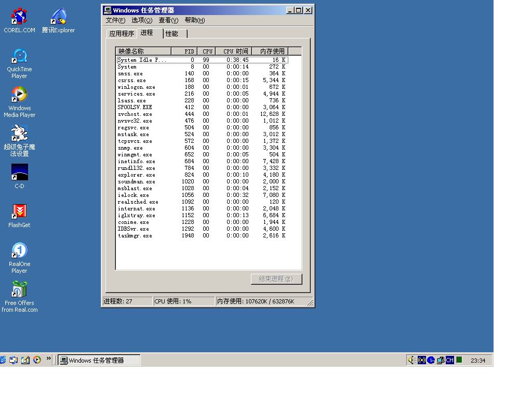The height and width of the screenshot is (399, 532).
Task: Sort by the CPU column header
Action: [206, 51]
